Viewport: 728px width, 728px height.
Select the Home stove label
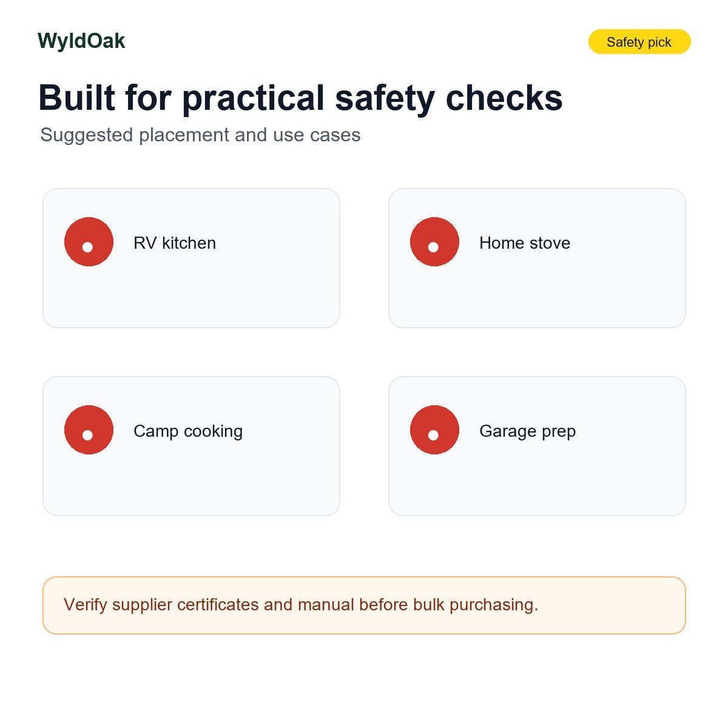(525, 243)
